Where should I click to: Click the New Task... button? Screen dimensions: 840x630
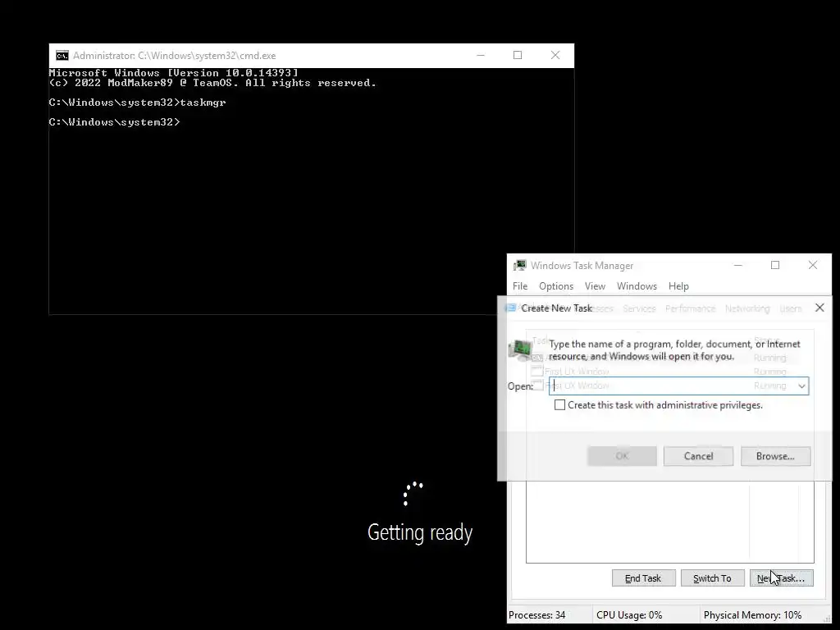pos(781,578)
